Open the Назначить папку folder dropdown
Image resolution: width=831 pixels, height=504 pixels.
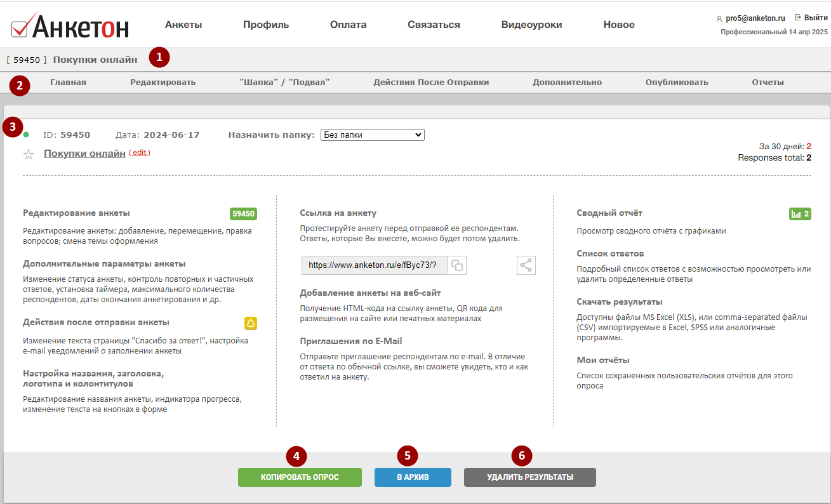point(372,135)
